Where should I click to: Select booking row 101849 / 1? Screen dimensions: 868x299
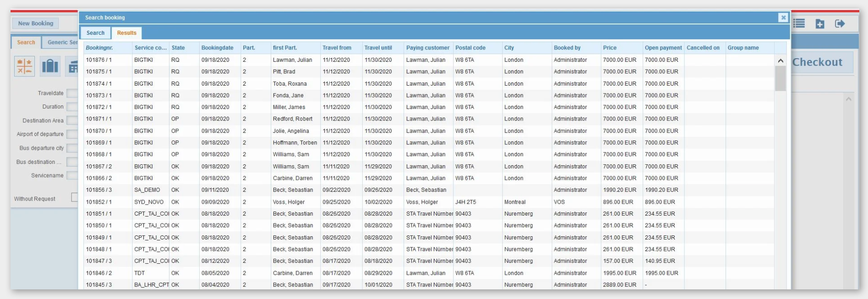click(x=429, y=238)
